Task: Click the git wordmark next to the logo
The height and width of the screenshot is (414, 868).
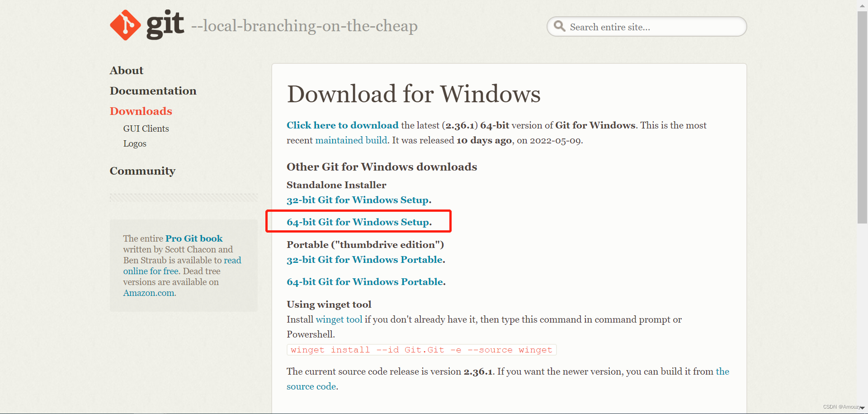Action: click(x=165, y=24)
